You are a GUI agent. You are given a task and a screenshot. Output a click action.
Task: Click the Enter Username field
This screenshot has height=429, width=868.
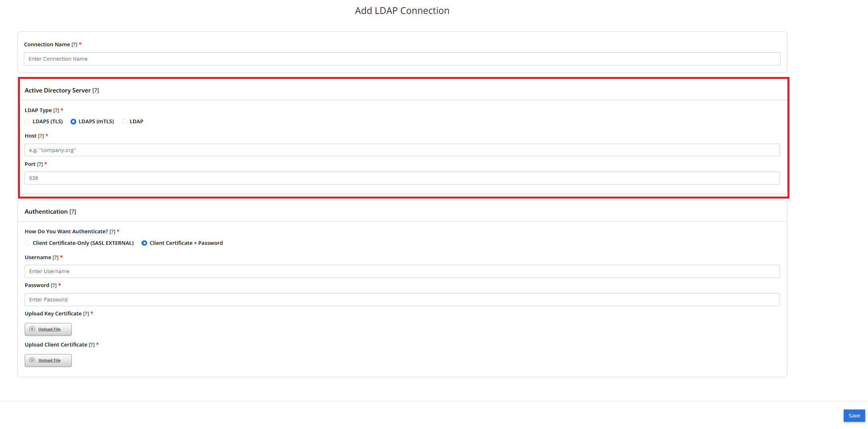point(402,271)
